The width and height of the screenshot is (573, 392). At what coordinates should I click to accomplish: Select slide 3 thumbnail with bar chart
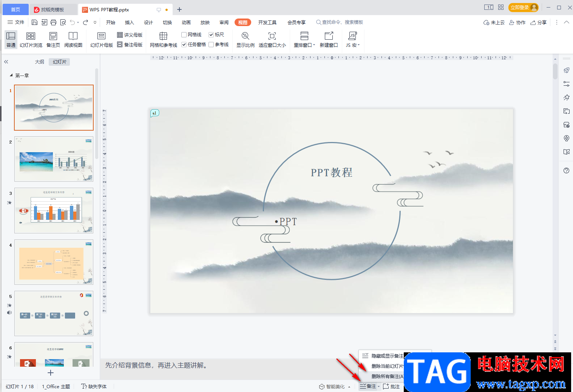[x=54, y=210]
